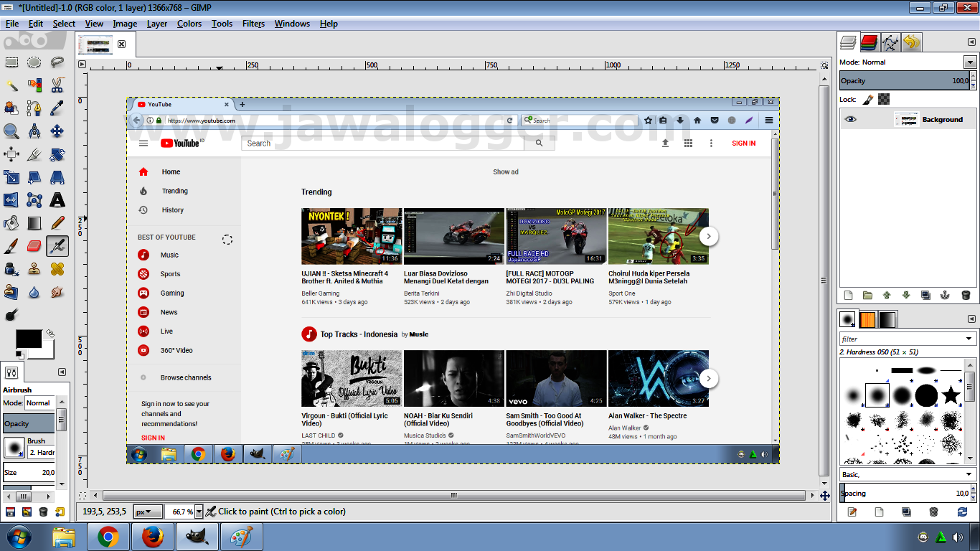Duplicate the layer using Layers panel icon
This screenshot has height=551, width=980.
click(925, 295)
